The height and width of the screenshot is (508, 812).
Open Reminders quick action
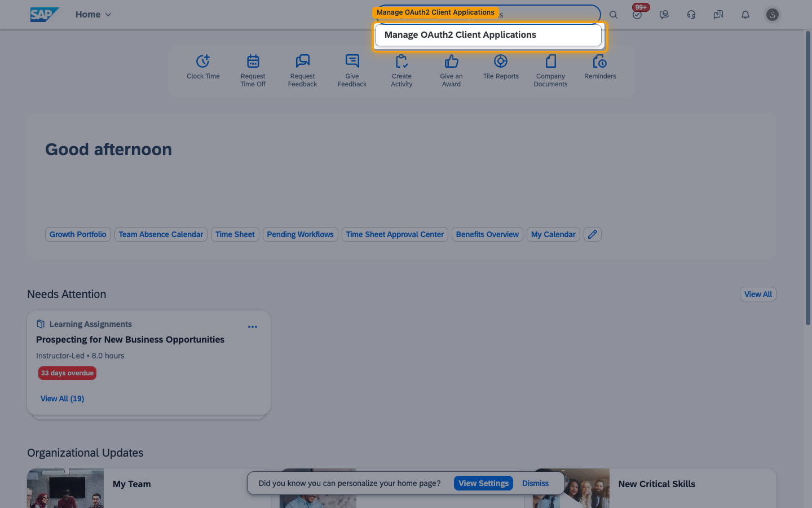click(601, 68)
